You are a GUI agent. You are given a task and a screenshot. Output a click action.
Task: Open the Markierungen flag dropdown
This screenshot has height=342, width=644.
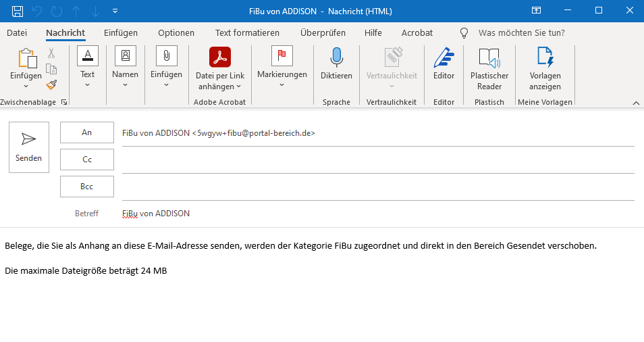click(x=282, y=68)
